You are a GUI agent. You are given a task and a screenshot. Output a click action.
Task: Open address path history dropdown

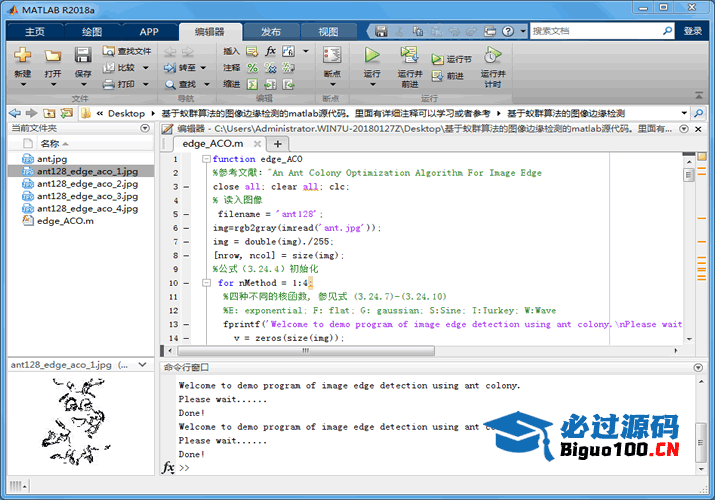pyautogui.click(x=684, y=113)
